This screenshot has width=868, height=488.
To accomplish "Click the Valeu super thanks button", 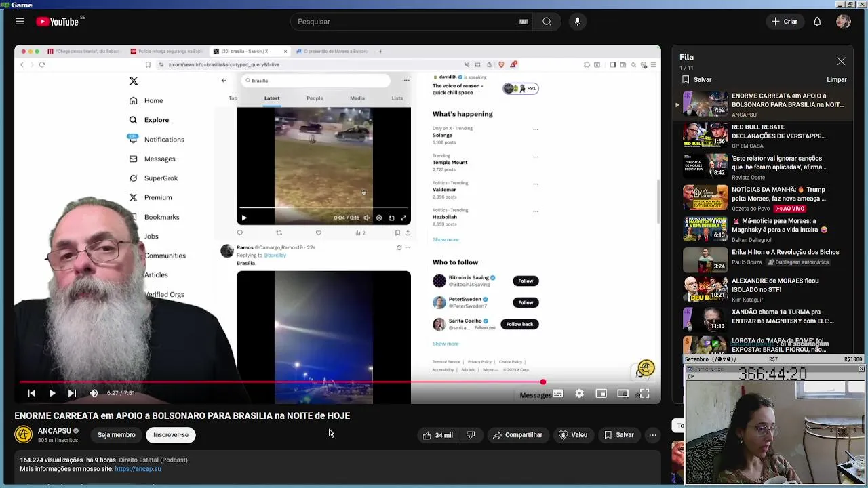I will coord(572,435).
